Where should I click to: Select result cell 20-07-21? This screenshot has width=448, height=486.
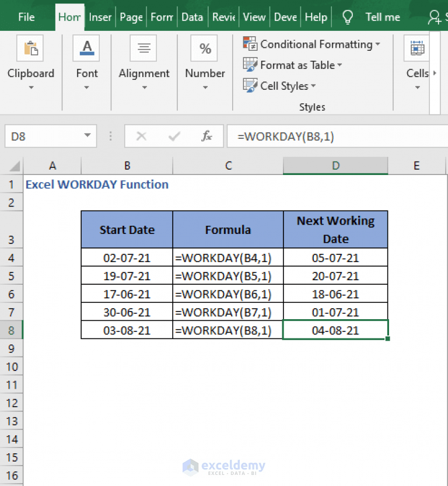click(x=335, y=276)
